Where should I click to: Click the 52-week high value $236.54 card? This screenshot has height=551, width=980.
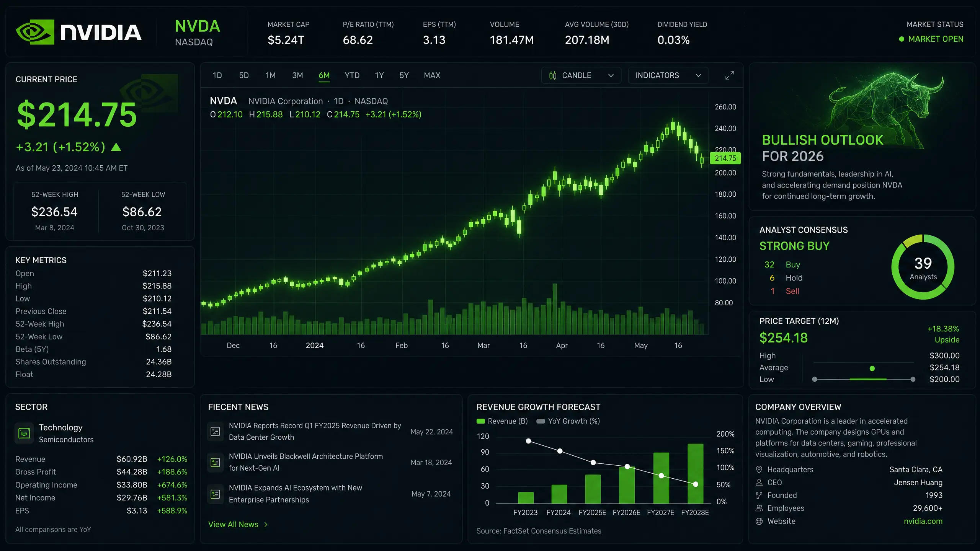tap(54, 212)
